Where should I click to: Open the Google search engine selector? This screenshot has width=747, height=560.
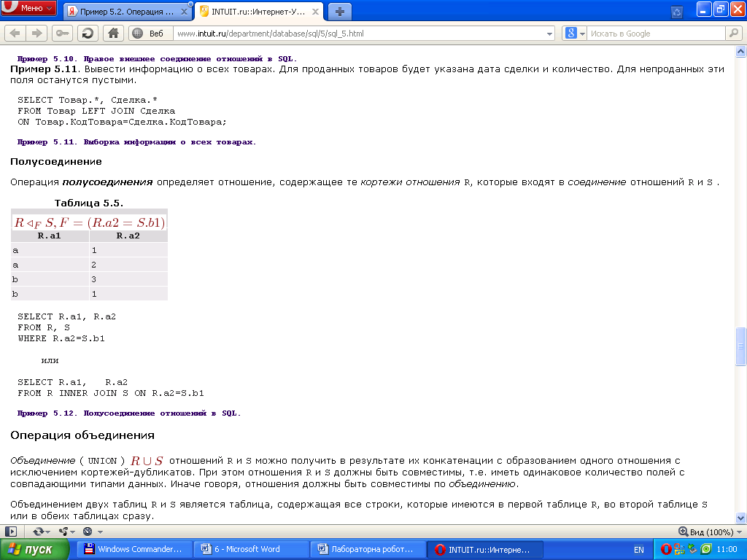point(576,33)
